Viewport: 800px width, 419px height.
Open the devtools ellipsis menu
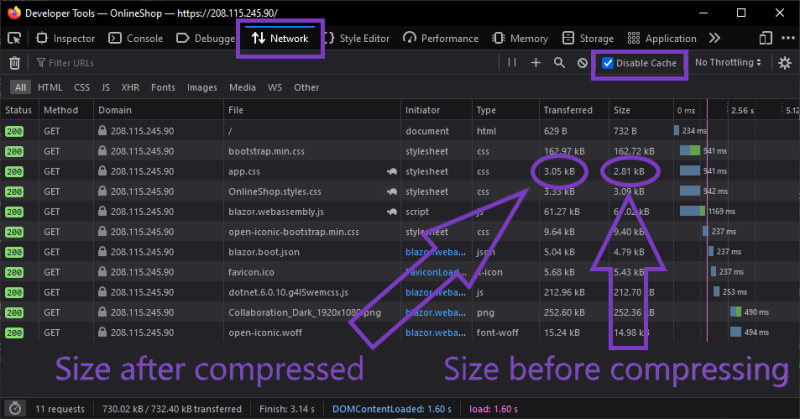[788, 38]
